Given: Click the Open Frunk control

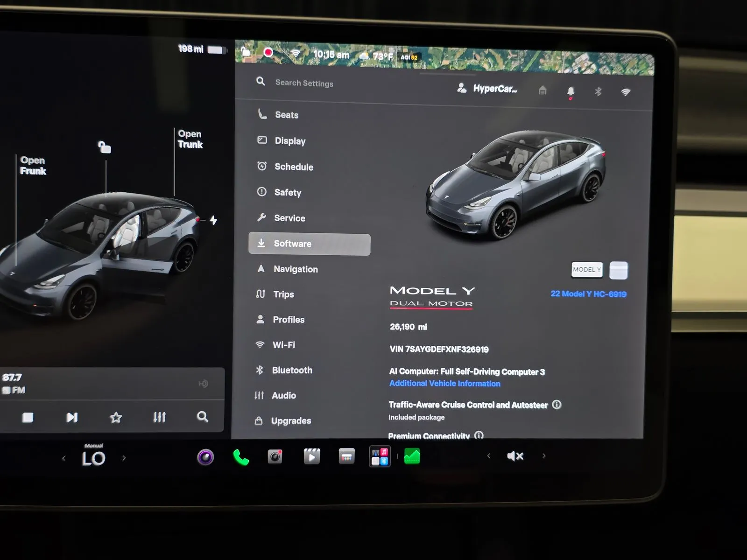Looking at the screenshot, I should [x=33, y=165].
